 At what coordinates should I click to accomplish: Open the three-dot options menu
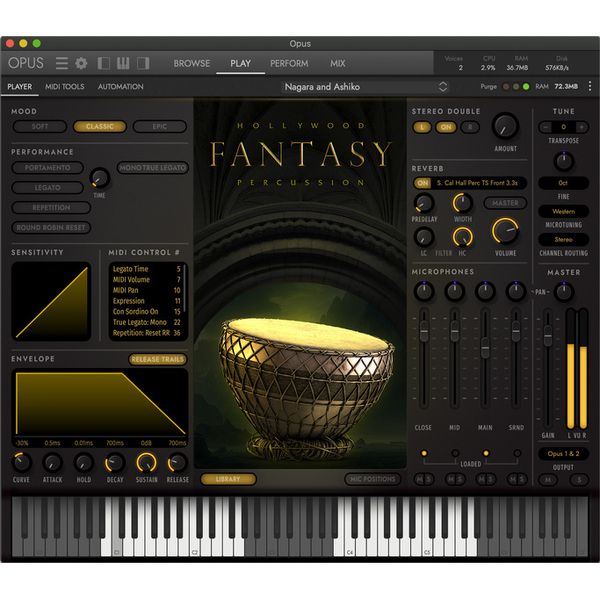pos(590,86)
